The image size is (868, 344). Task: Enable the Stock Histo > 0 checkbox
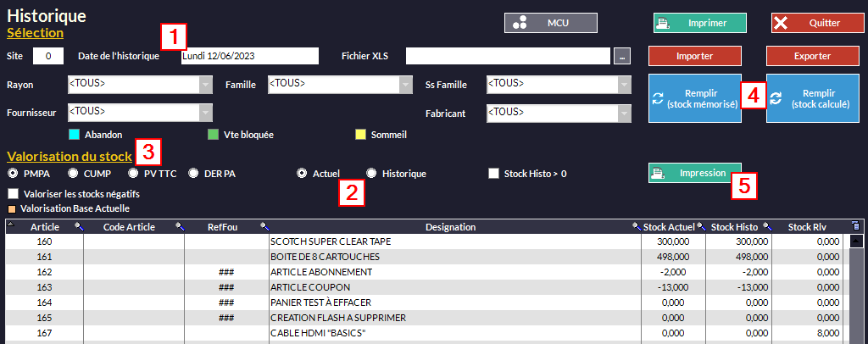[x=493, y=174]
